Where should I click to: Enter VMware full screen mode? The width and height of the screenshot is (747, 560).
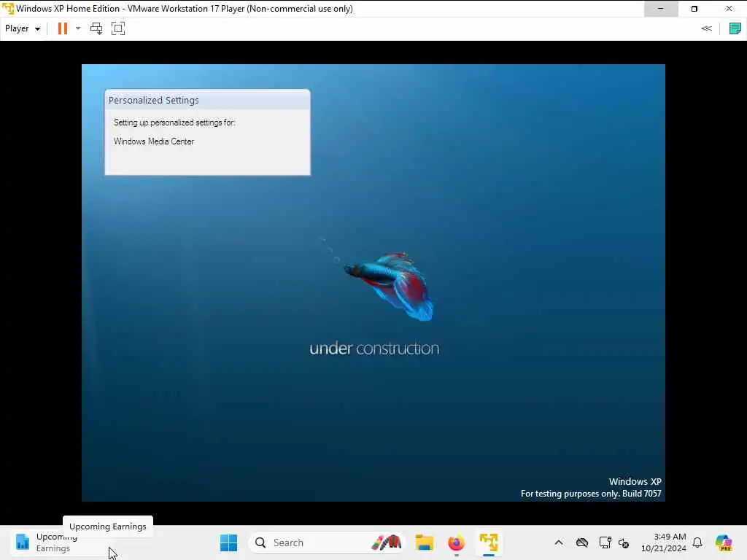point(118,28)
